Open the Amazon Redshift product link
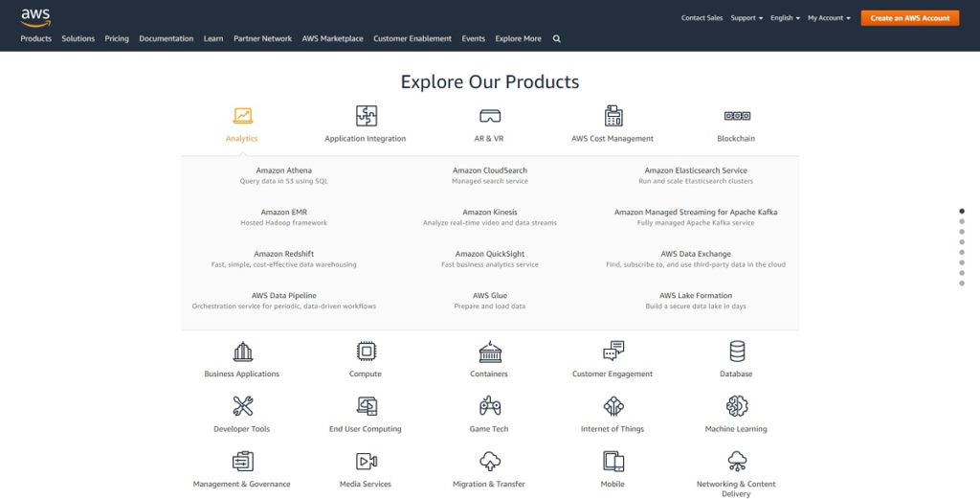The image size is (980, 499). coord(283,254)
